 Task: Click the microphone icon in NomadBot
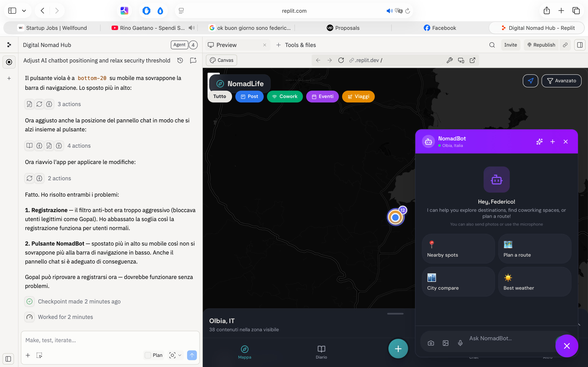coord(460,343)
